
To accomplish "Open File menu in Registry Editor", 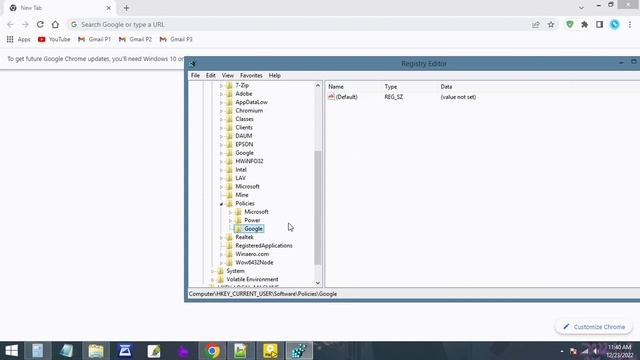I will click(195, 76).
